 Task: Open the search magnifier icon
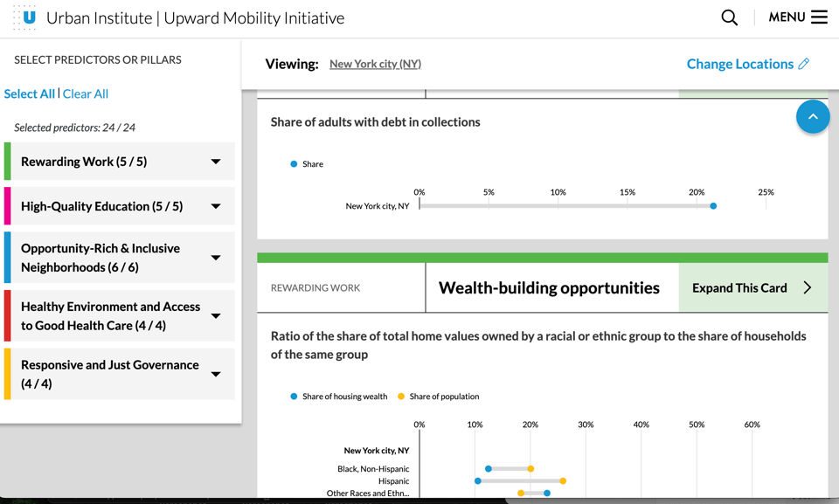729,17
